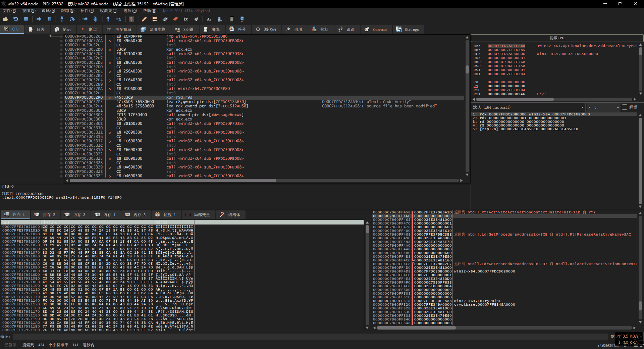
Task: Click the labels tag icon
Action: point(165,19)
